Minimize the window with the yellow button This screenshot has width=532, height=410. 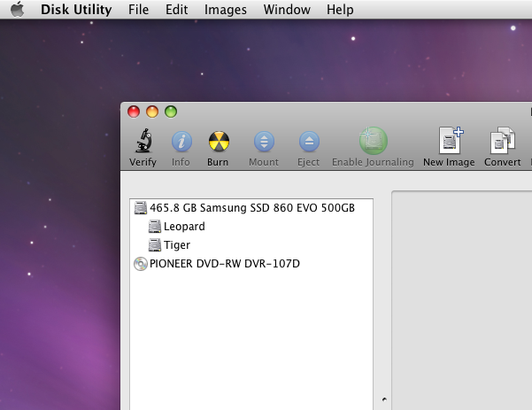[152, 112]
